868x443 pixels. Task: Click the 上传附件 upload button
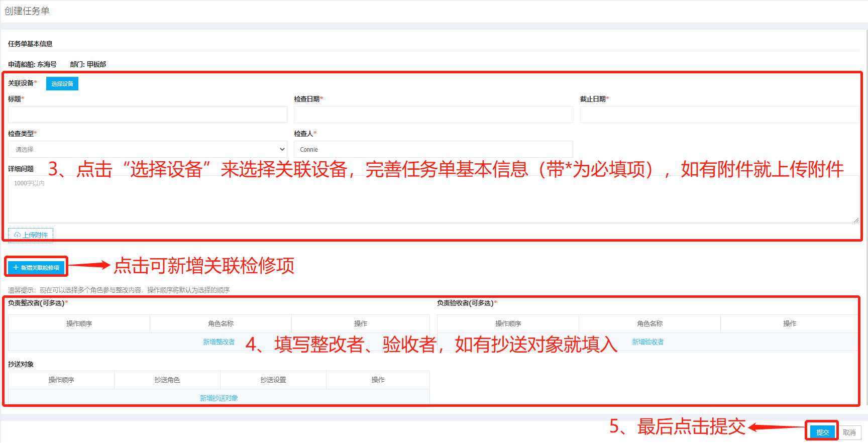[x=31, y=235]
